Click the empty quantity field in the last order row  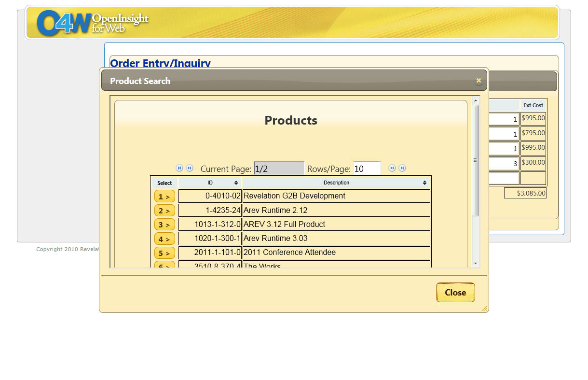(x=504, y=178)
